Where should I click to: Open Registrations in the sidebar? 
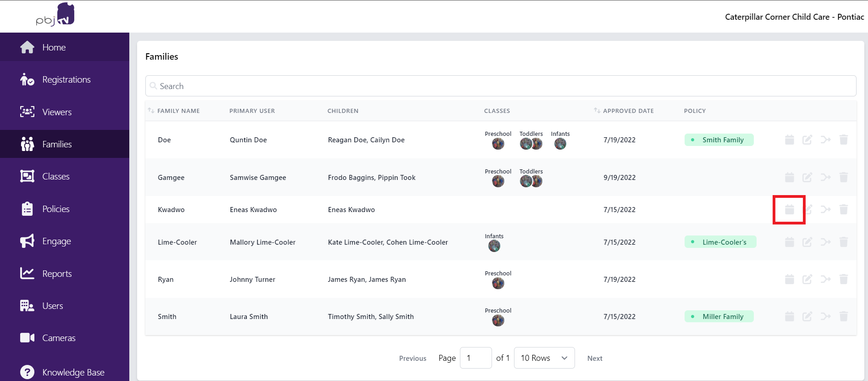[x=66, y=80]
